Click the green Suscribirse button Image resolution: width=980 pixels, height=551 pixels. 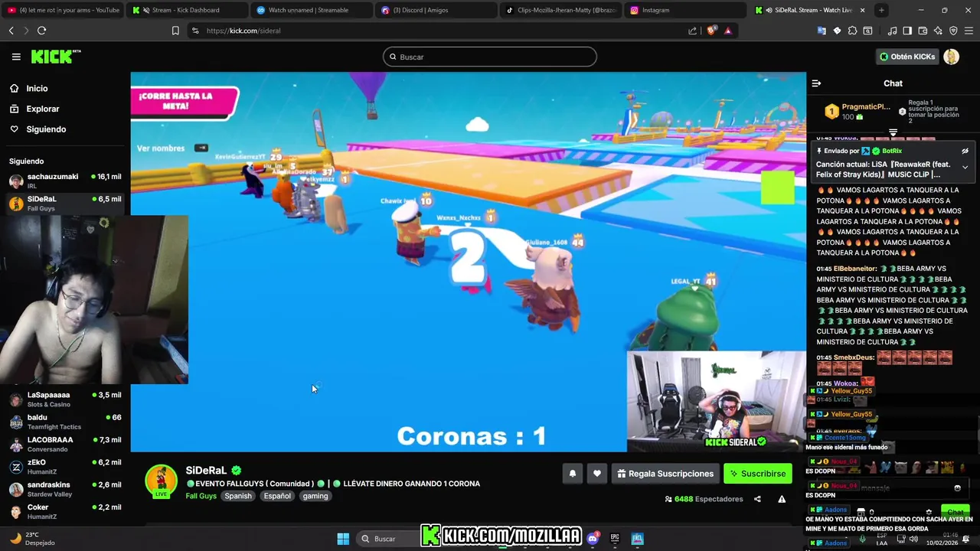(x=757, y=474)
